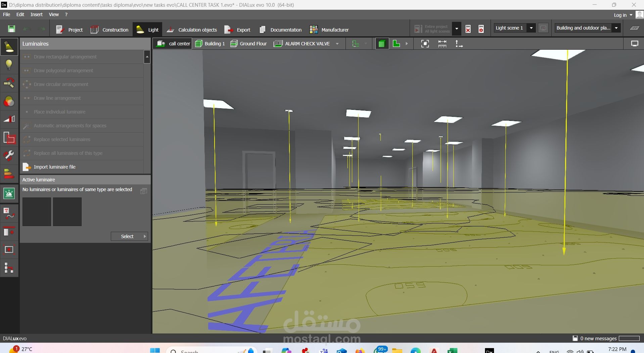Toggle the monitor display icon in viewport toolbar

[634, 44]
